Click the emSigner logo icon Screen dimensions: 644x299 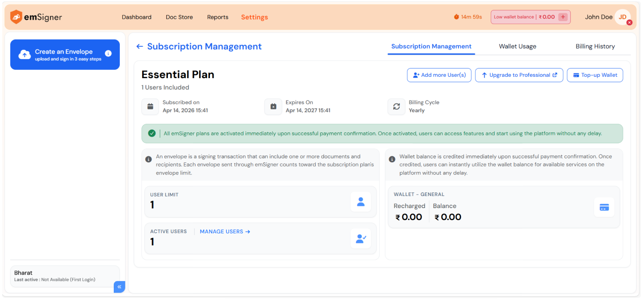pyautogui.click(x=16, y=17)
